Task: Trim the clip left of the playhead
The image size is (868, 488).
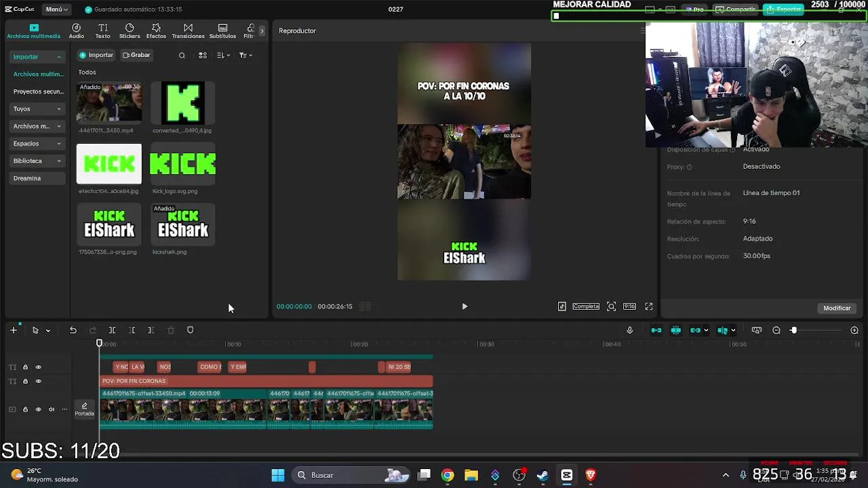Action: (x=132, y=330)
